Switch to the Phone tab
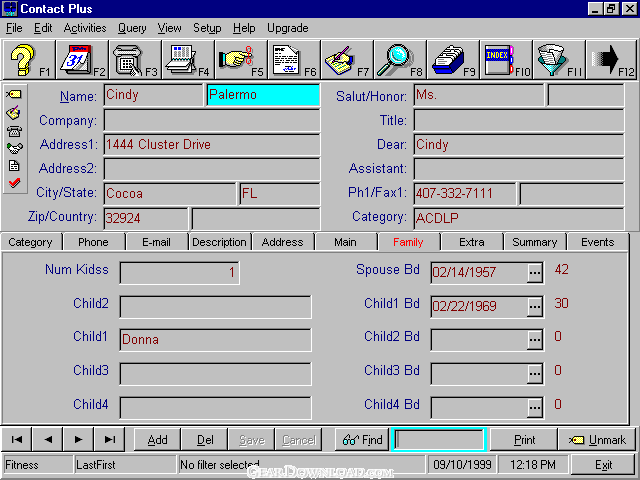 pyautogui.click(x=93, y=242)
